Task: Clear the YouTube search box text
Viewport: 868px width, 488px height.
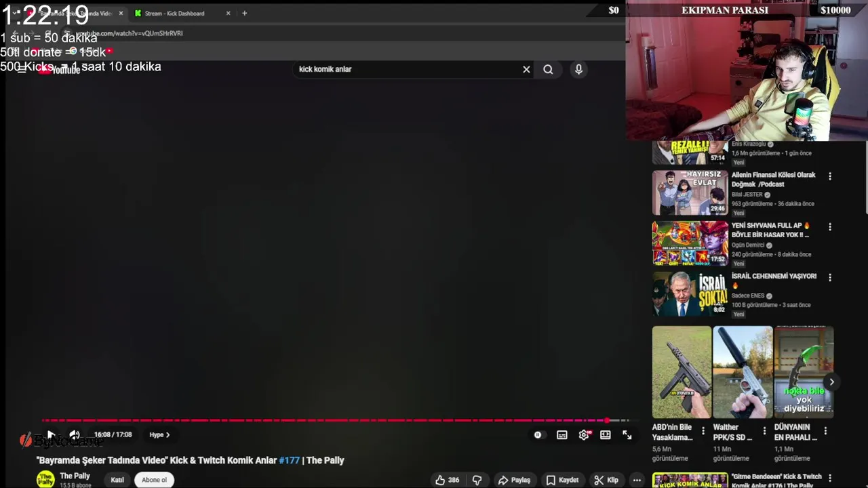Action: [x=526, y=69]
